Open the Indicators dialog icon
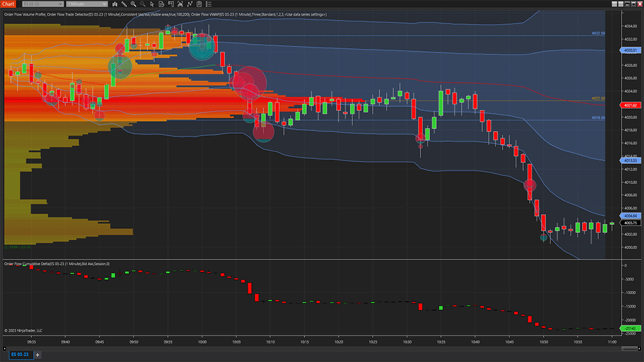644x362 pixels. tap(190, 4)
